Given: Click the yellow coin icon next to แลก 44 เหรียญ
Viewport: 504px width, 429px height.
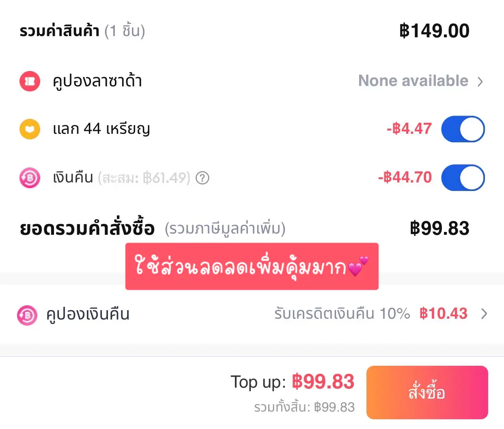Looking at the screenshot, I should pos(29,129).
